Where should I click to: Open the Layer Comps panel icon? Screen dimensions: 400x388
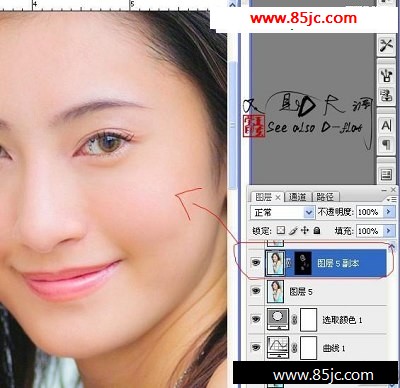pyautogui.click(x=386, y=175)
